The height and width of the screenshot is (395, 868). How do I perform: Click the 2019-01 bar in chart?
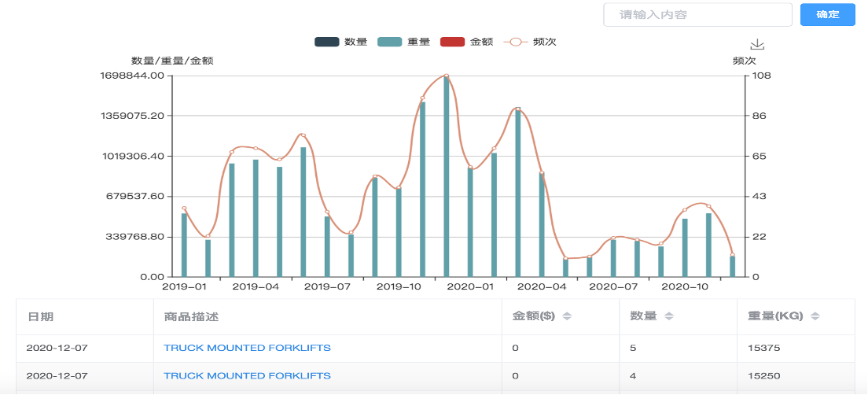184,245
